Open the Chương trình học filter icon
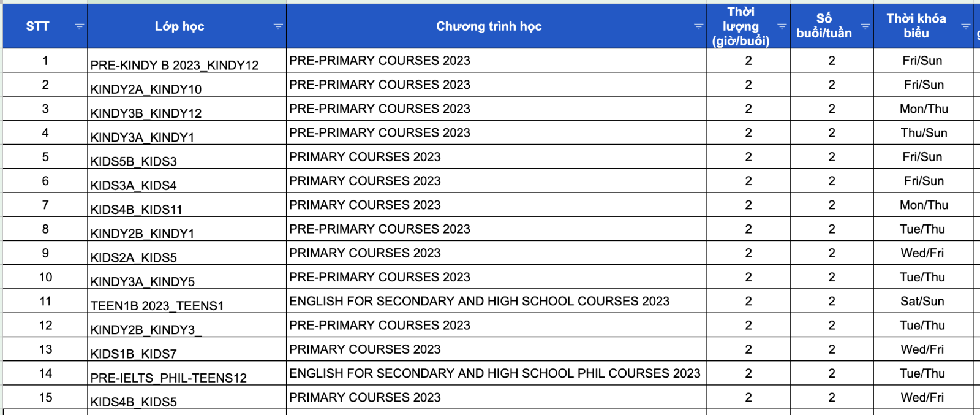 pyautogui.click(x=698, y=26)
